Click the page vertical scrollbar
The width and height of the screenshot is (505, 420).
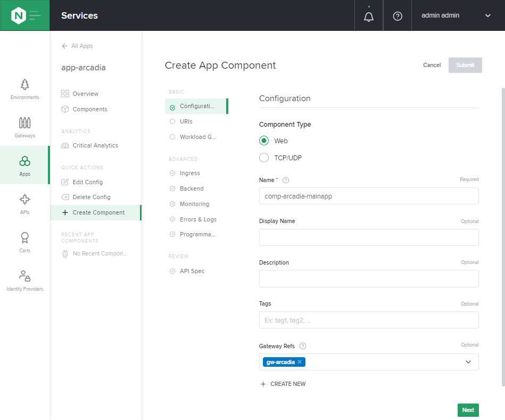(x=503, y=237)
